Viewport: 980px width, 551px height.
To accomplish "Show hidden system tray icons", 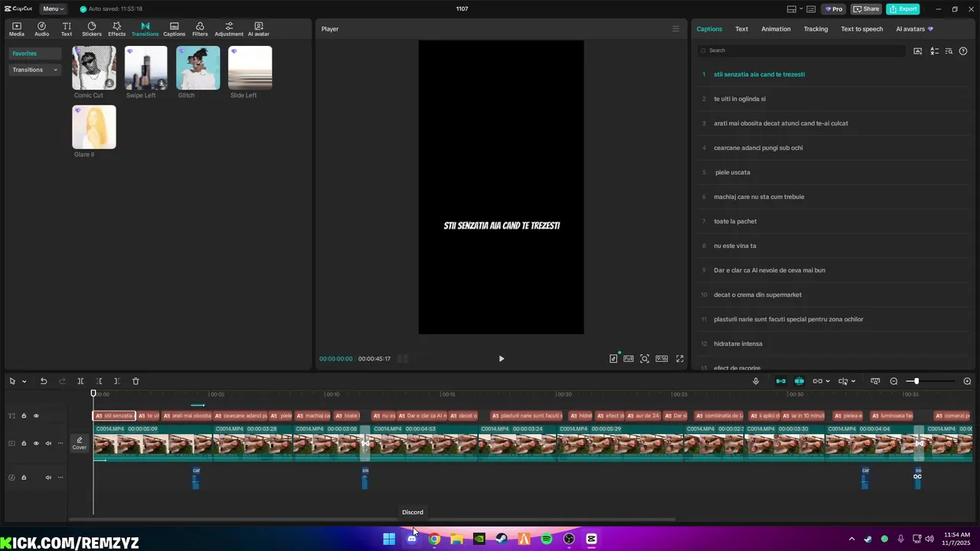I will pyautogui.click(x=851, y=539).
